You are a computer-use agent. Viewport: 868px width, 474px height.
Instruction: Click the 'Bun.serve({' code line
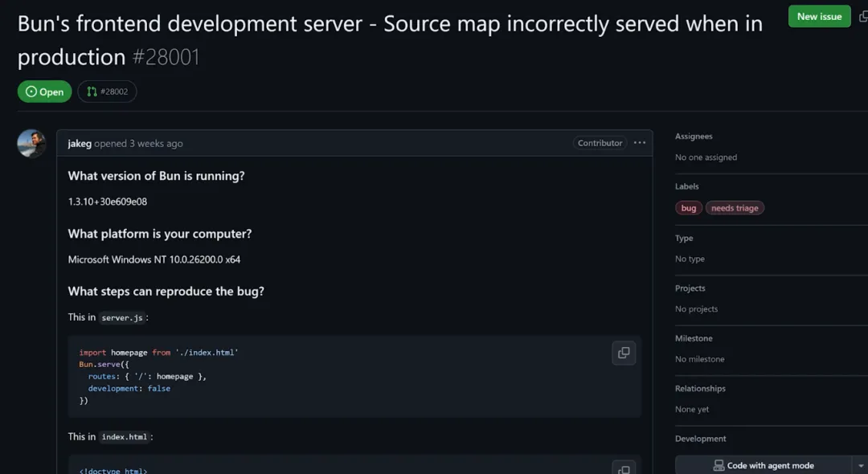point(104,365)
